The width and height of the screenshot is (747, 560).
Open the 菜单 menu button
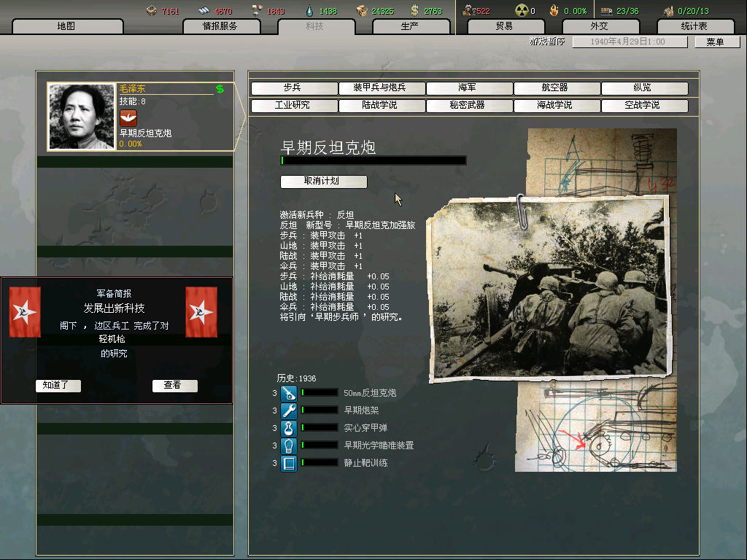tap(714, 42)
